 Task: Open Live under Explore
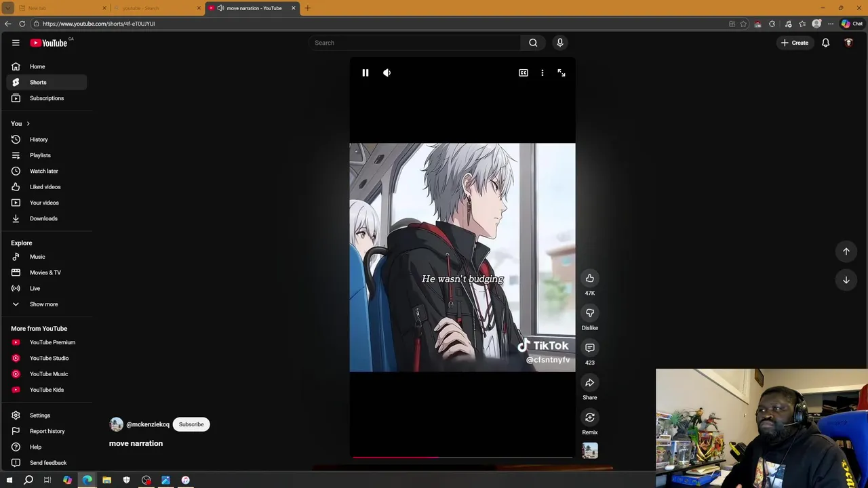pyautogui.click(x=47, y=288)
